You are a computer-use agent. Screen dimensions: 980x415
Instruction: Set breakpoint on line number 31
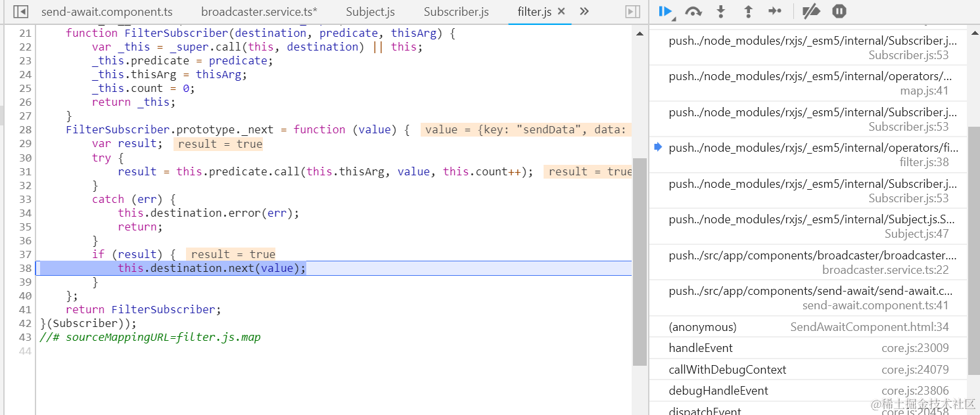coord(25,171)
